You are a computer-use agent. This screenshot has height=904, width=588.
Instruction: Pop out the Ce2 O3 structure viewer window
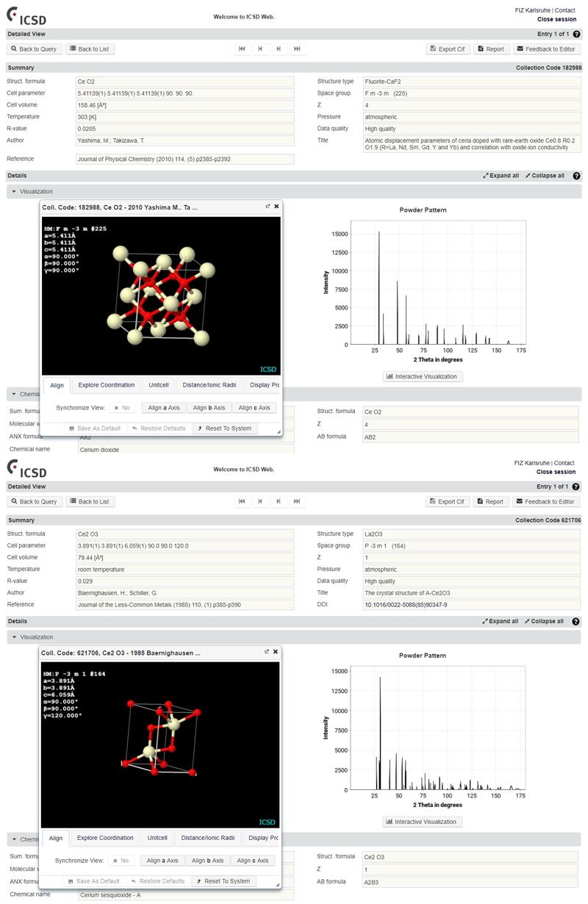[267, 651]
